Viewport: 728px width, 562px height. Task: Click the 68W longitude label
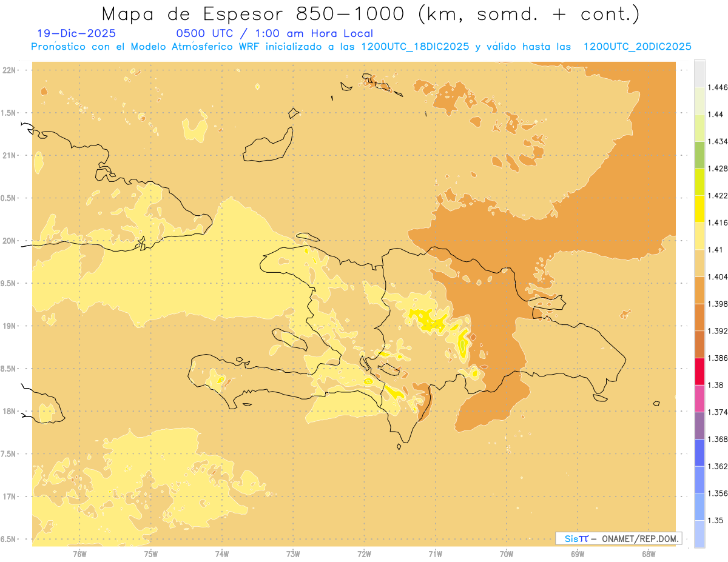pyautogui.click(x=649, y=554)
